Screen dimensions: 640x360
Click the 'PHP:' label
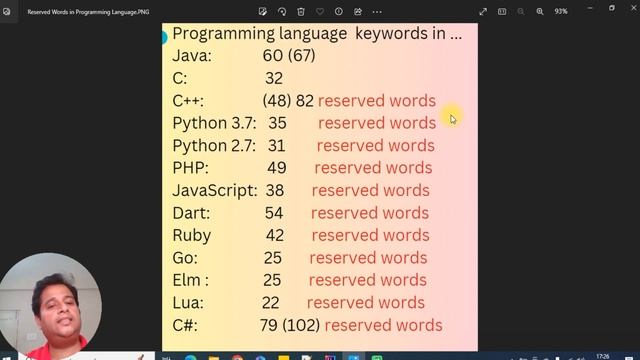click(x=190, y=168)
